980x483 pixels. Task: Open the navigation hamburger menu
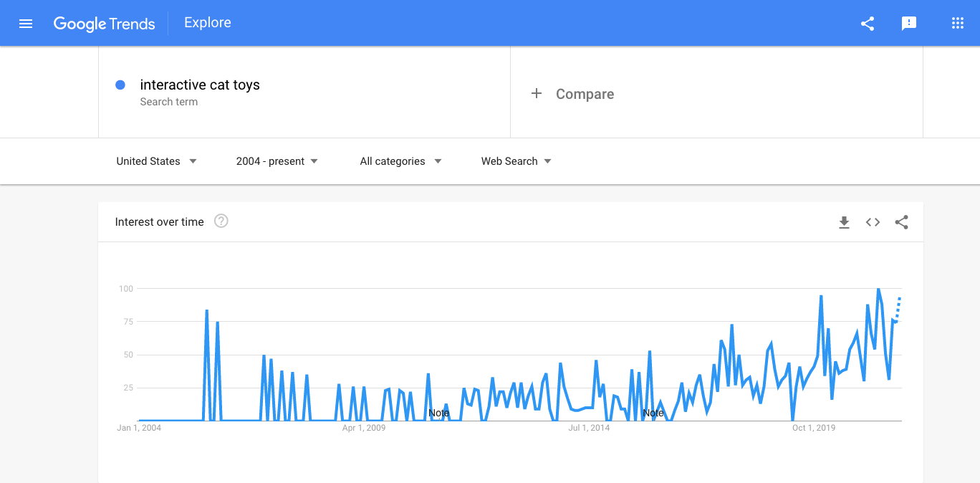tap(26, 23)
